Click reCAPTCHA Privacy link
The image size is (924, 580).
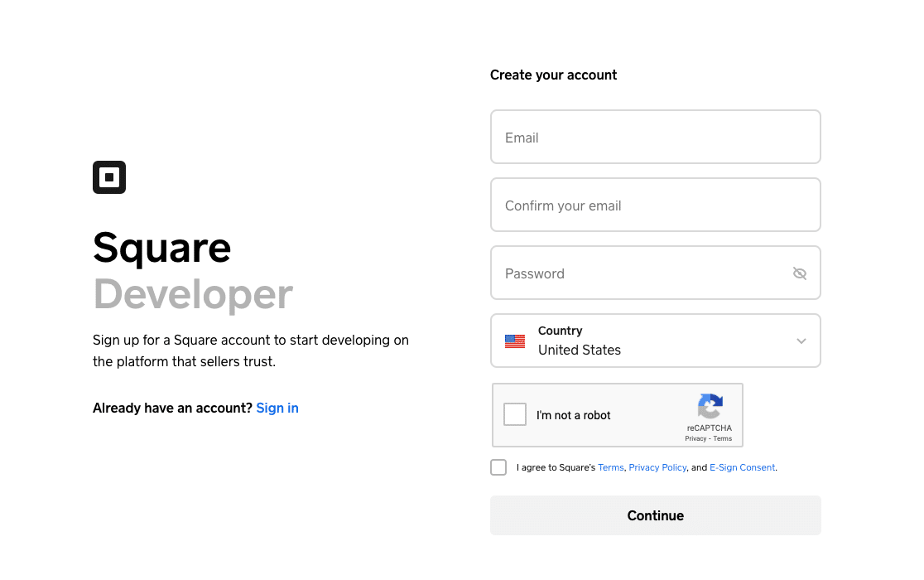pos(695,438)
